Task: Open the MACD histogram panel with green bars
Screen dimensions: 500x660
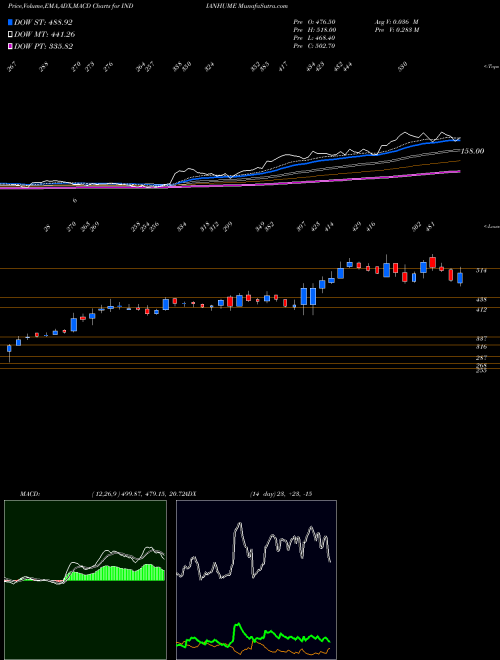Action: 85,580
